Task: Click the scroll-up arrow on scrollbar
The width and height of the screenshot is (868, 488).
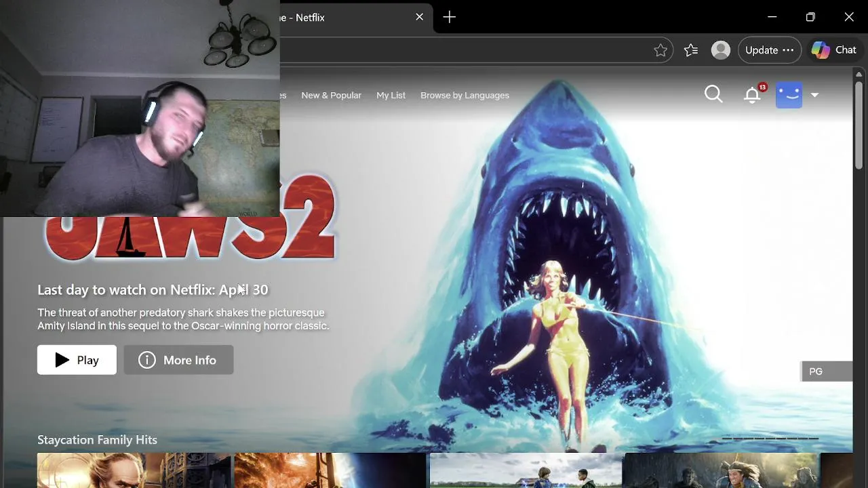Action: [860, 73]
